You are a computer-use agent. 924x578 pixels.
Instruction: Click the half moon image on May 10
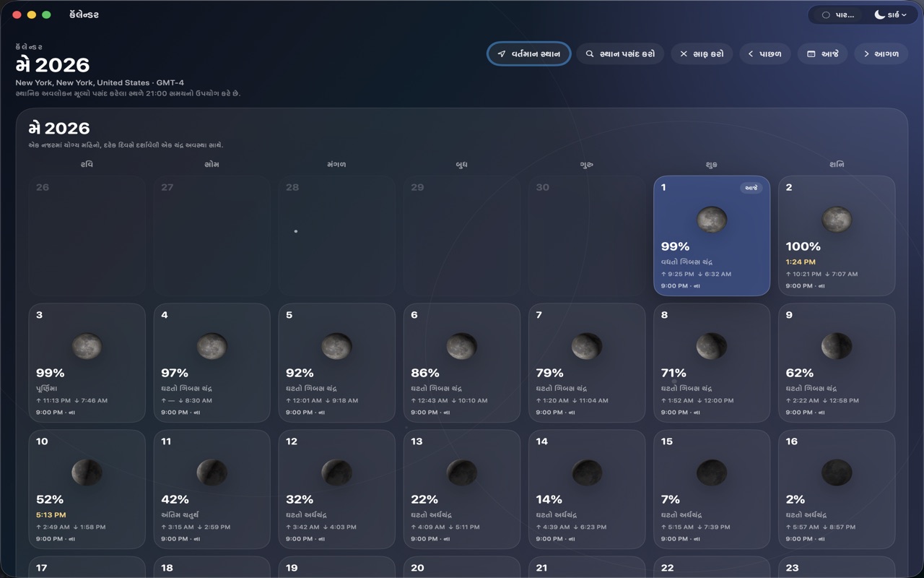point(87,473)
